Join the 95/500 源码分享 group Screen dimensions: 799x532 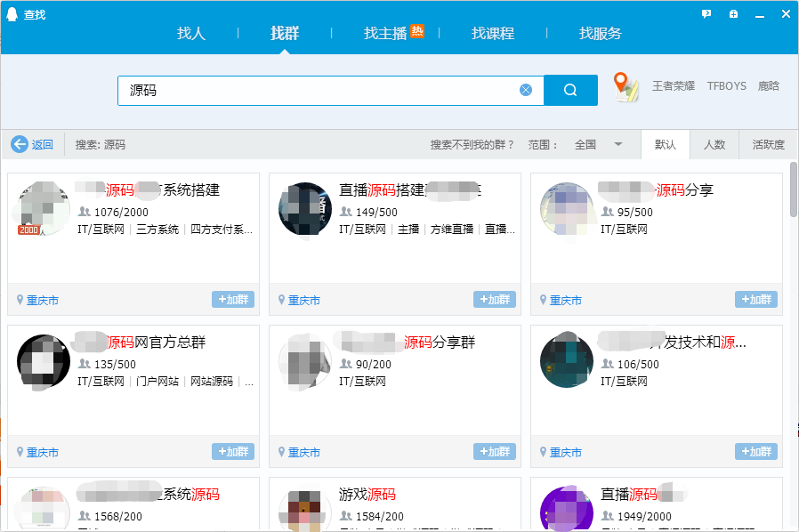755,300
